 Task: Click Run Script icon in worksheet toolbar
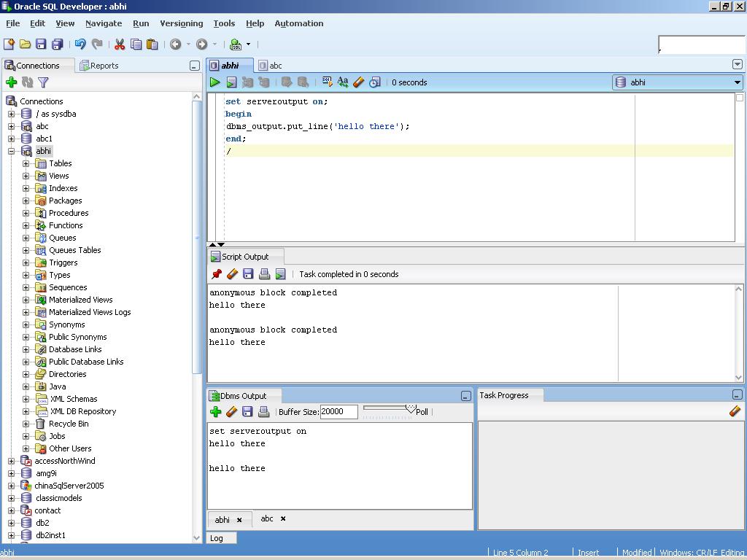[x=231, y=82]
